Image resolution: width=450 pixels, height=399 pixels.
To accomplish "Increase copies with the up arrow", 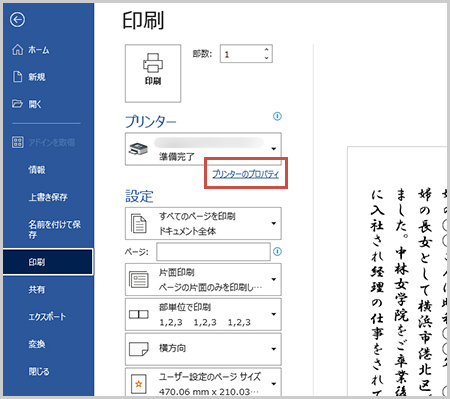I will [266, 50].
